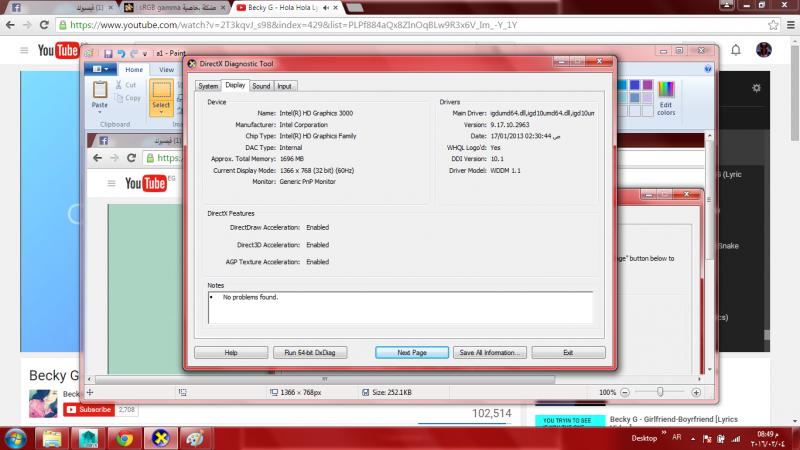Viewport: 800px width, 450px height.
Task: Click the Chrome address bar URL
Action: pos(293,25)
